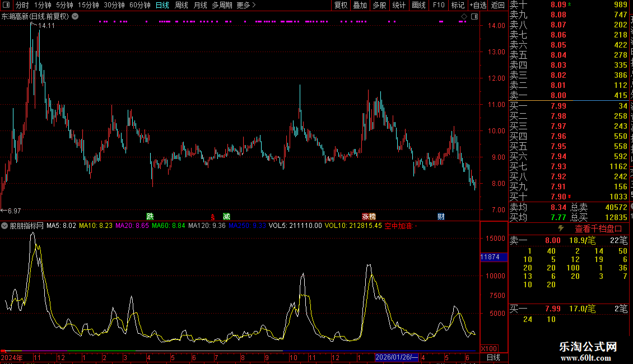The image size is (633, 364).
Task: Click the 卖均 8.34 average row
Action: tap(538, 207)
